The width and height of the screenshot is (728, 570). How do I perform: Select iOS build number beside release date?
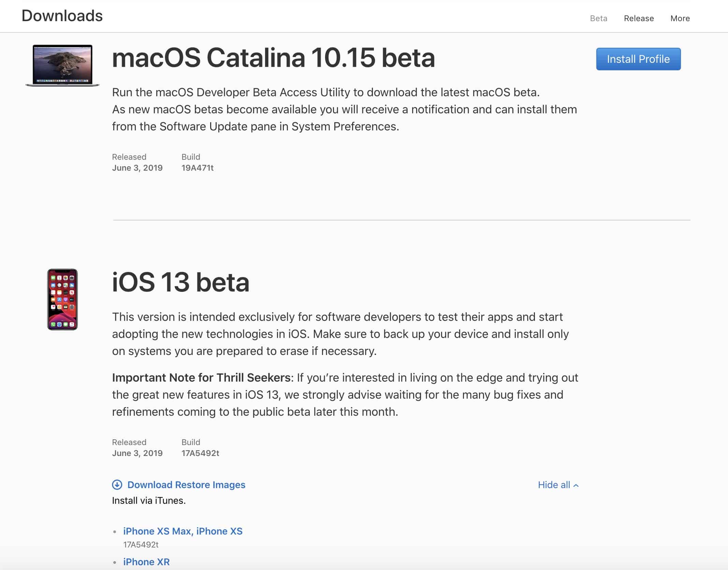point(200,453)
